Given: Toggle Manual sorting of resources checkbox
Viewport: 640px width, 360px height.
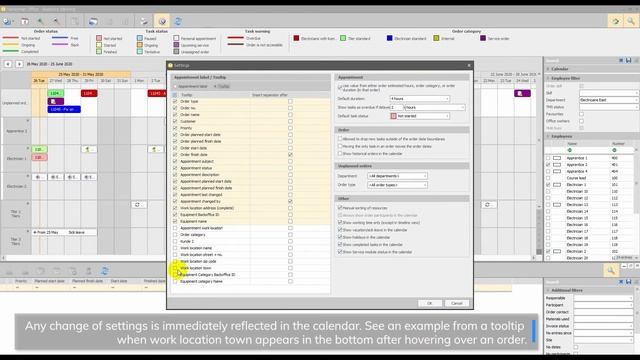Looking at the screenshot, I should (x=340, y=208).
